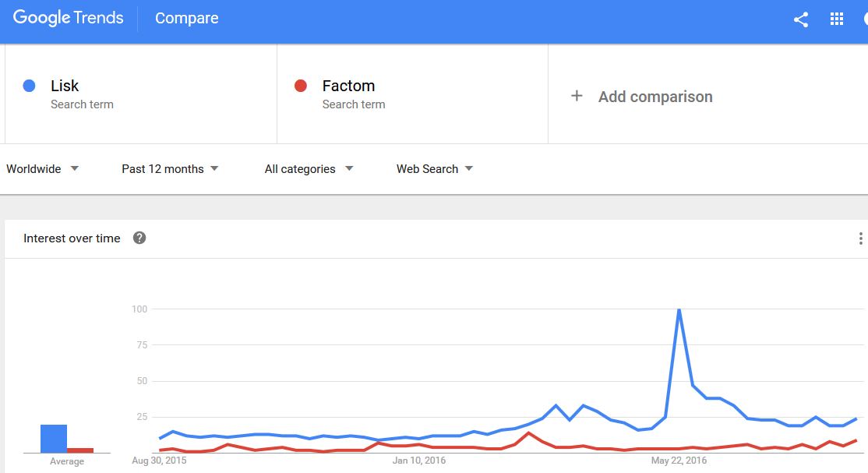Edit the Factom search term box
This screenshot has height=473, width=868.
(x=412, y=94)
